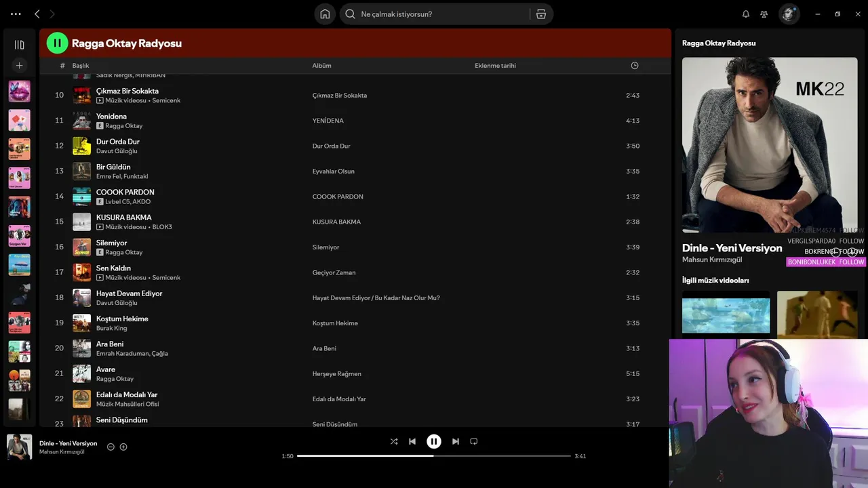Go back with the left arrow
This screenshot has height=488, width=868.
37,14
